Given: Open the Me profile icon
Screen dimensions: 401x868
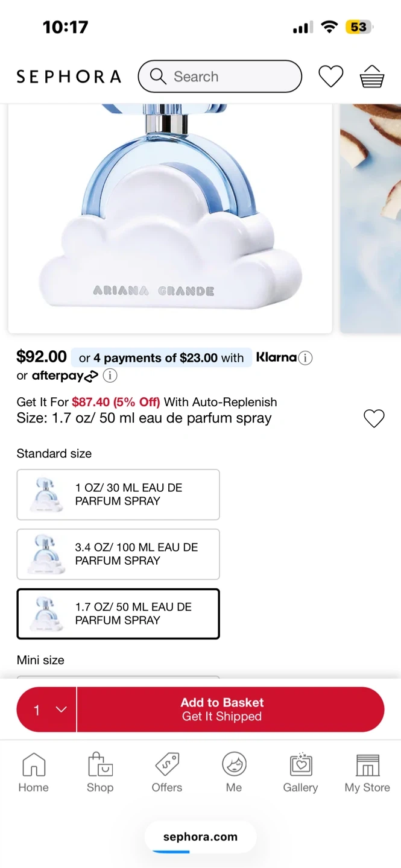Looking at the screenshot, I should pos(234,773).
